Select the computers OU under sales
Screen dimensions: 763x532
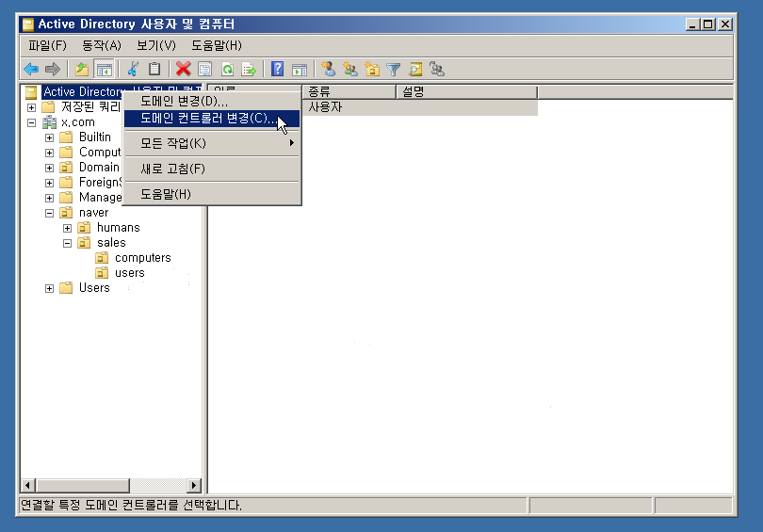click(x=142, y=258)
